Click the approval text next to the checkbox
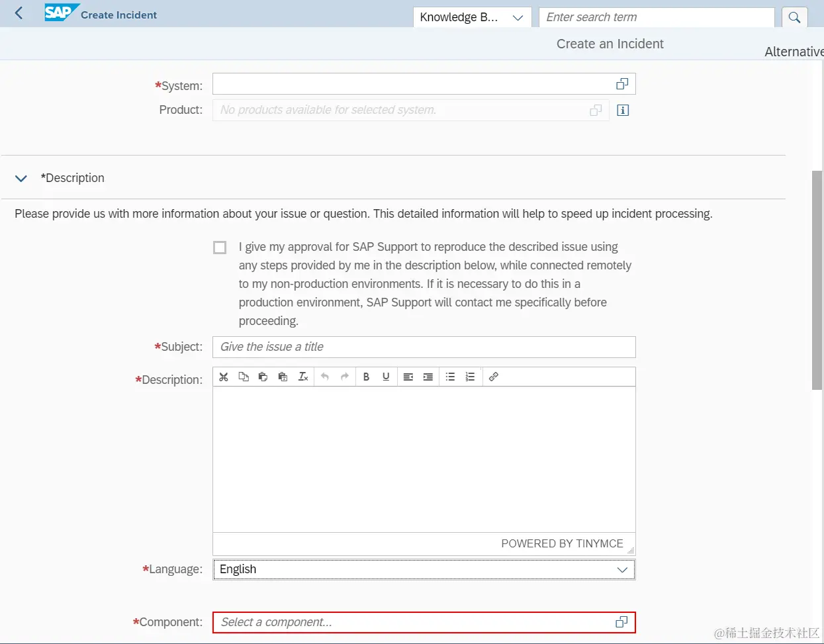The height and width of the screenshot is (644, 824). (x=435, y=284)
